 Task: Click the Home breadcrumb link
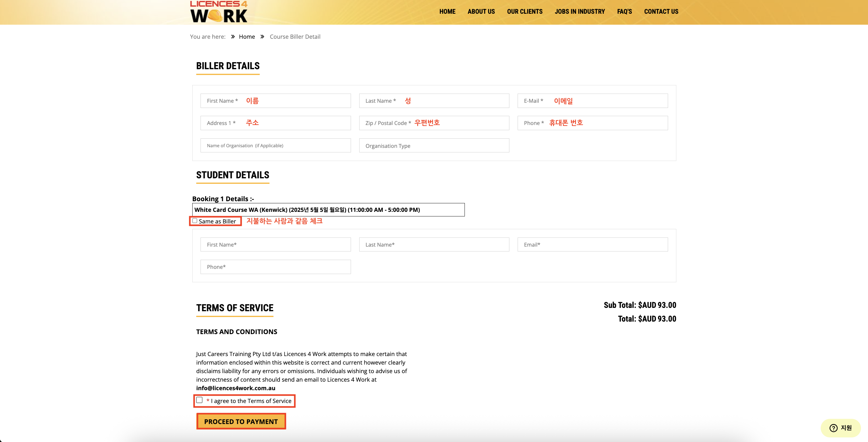click(247, 37)
